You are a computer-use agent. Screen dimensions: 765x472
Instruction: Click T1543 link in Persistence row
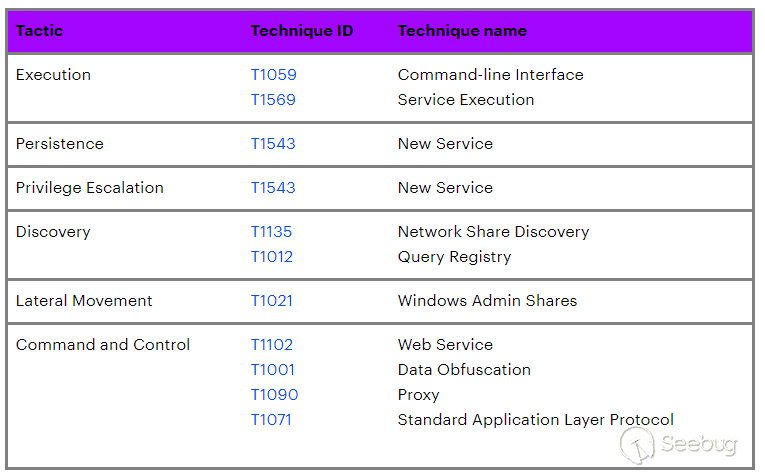[x=273, y=144]
